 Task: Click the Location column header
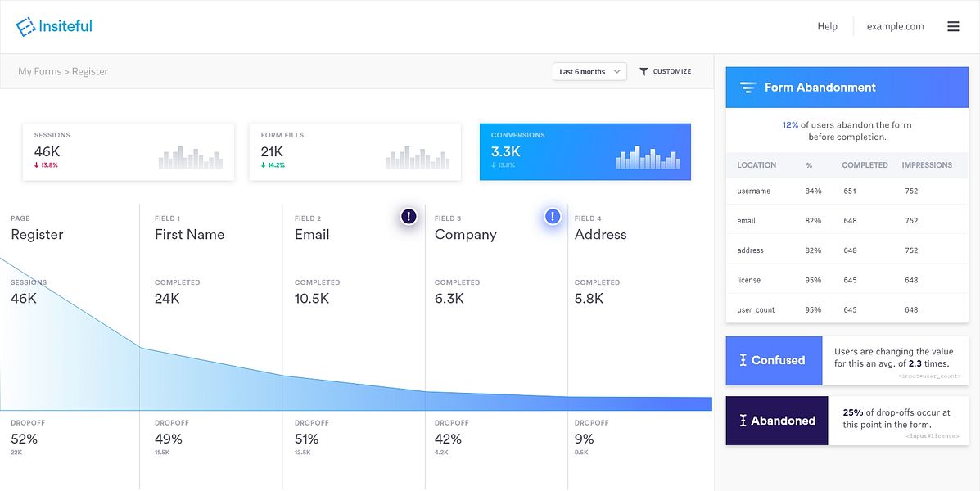pos(756,165)
